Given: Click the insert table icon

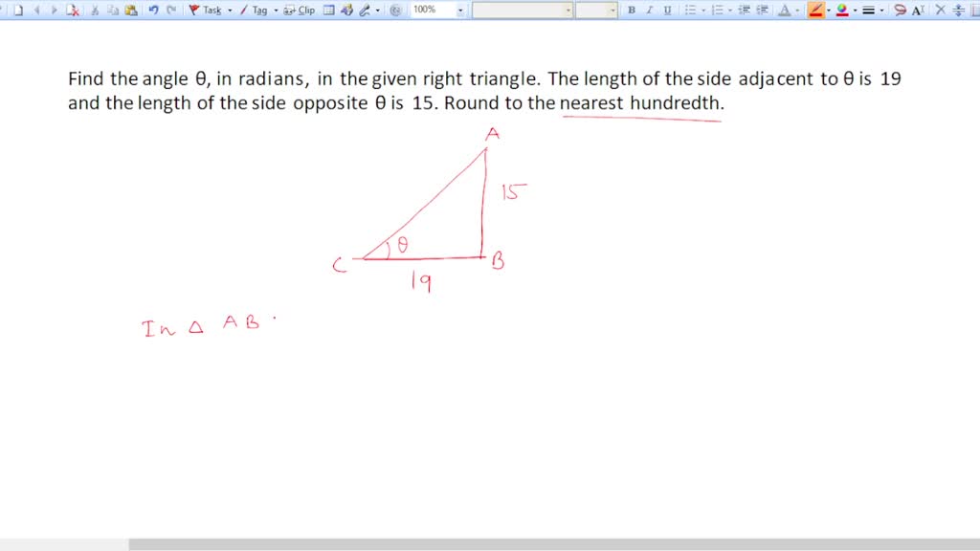Looking at the screenshot, I should click(x=329, y=10).
